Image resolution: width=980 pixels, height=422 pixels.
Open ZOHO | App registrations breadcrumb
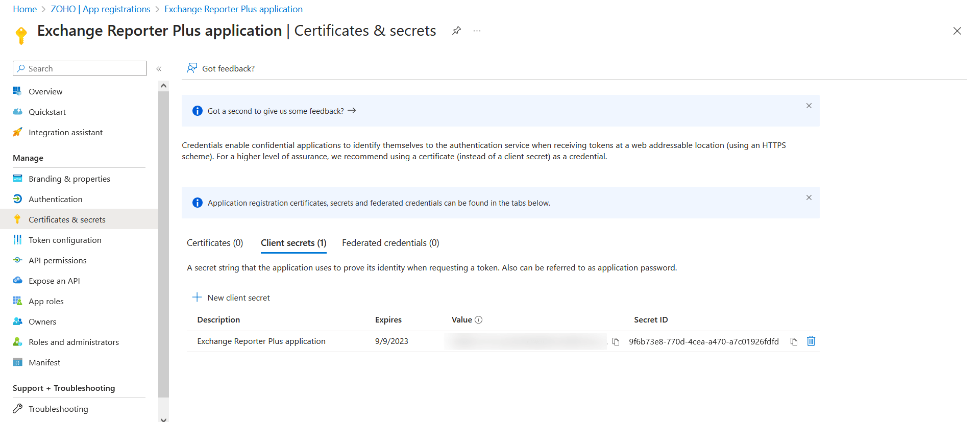(101, 9)
